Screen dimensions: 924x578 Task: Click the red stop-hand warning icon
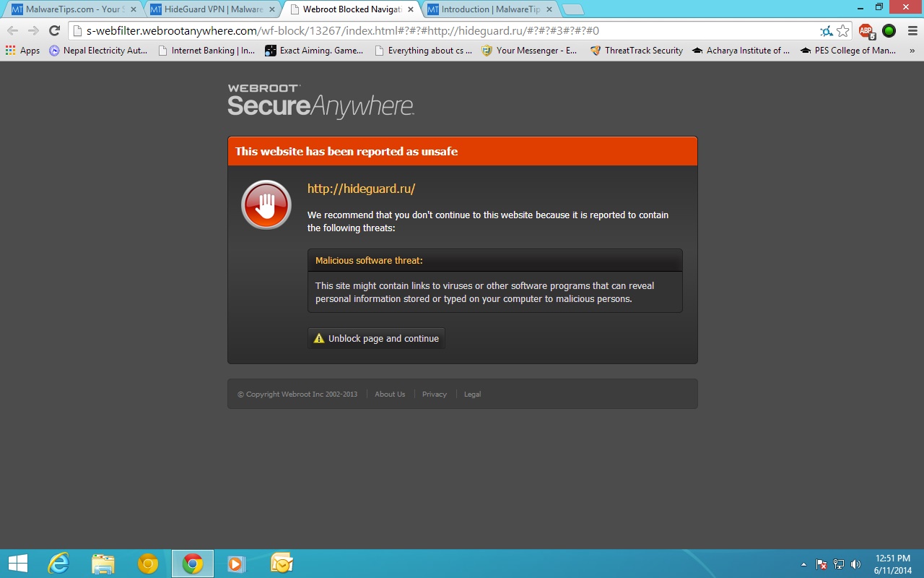(x=266, y=204)
